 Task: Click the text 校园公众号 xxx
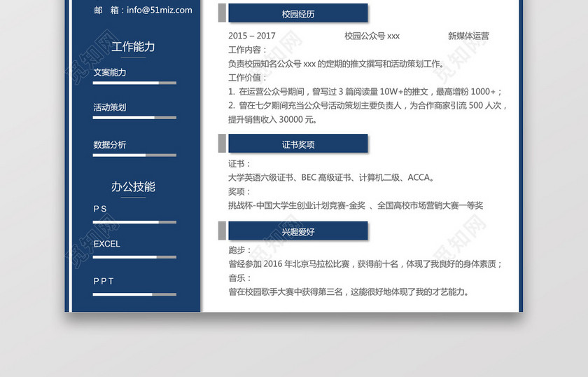(x=372, y=36)
